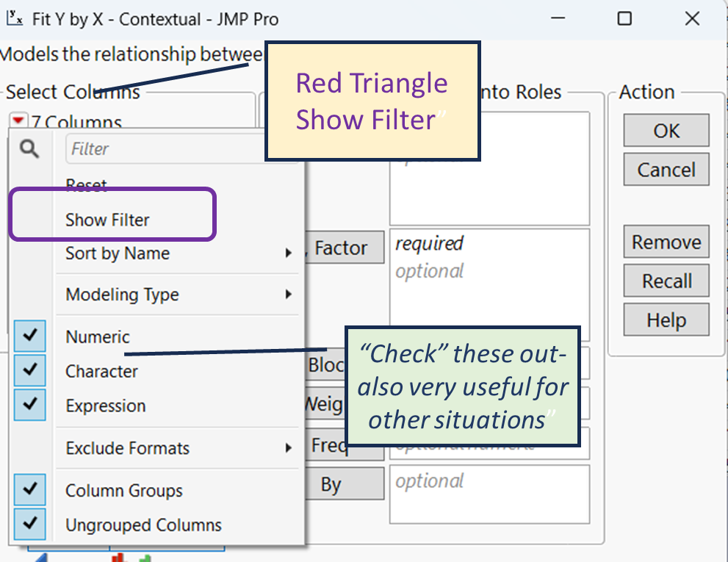Uncheck Column Groups
The image size is (728, 562).
29,490
